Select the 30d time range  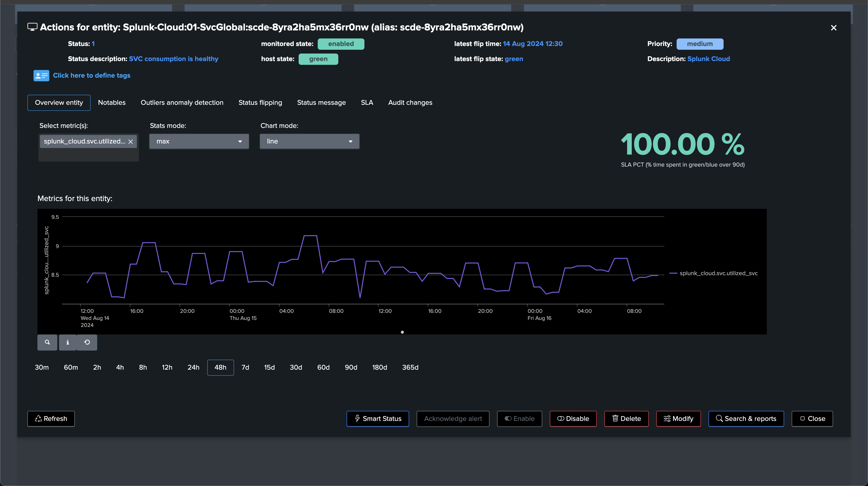coord(296,367)
